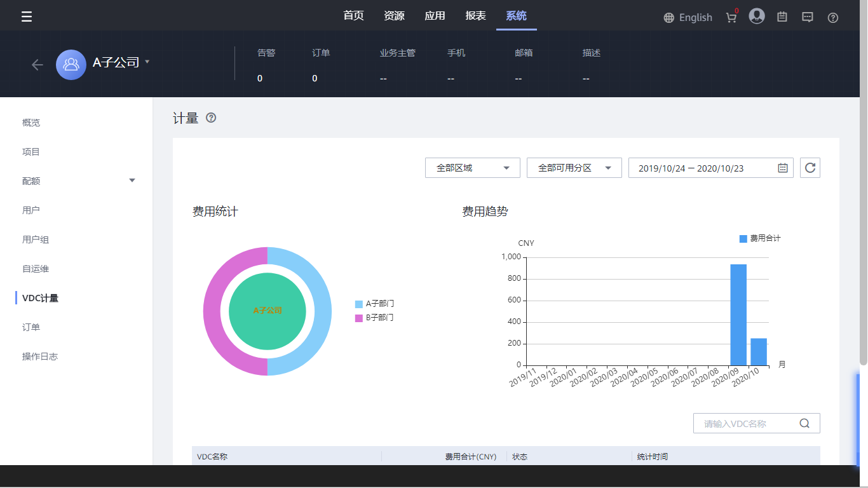Image resolution: width=868 pixels, height=488 pixels.
Task: Click the top bar help icon
Action: (833, 18)
